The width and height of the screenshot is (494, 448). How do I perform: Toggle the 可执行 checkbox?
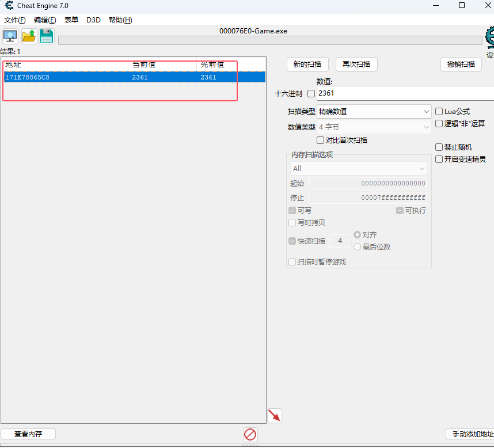tap(400, 210)
